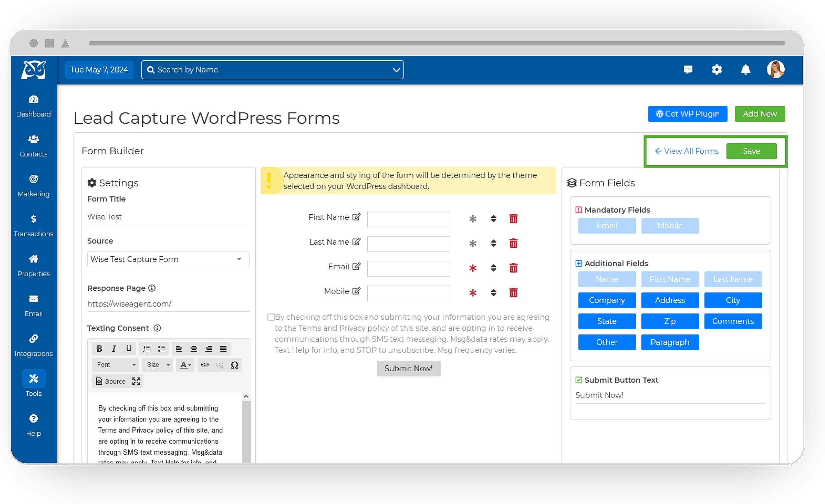This screenshot has width=825, height=504.
Task: Click the Response Page URL field
Action: 169,304
